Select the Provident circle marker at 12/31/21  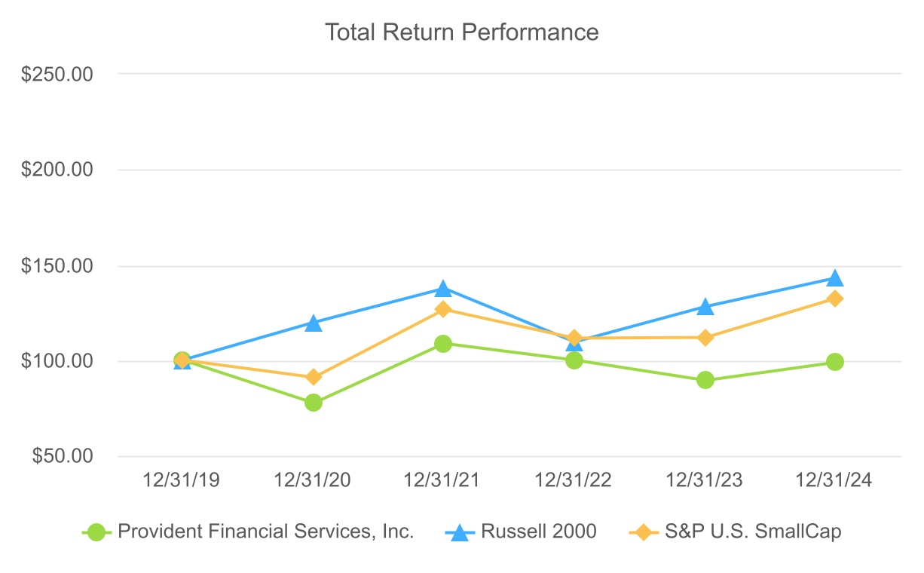[x=443, y=344]
